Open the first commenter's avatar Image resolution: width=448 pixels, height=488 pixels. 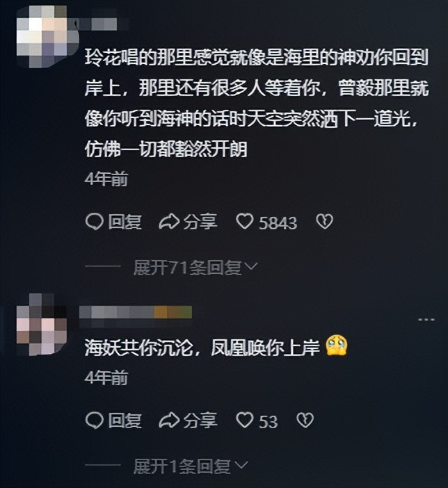tap(47, 37)
